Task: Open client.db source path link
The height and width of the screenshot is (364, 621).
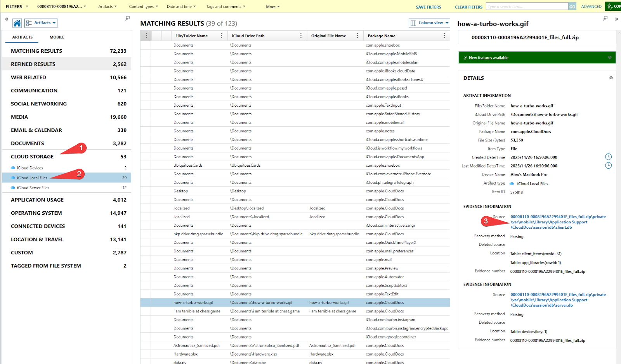Action: 558,222
